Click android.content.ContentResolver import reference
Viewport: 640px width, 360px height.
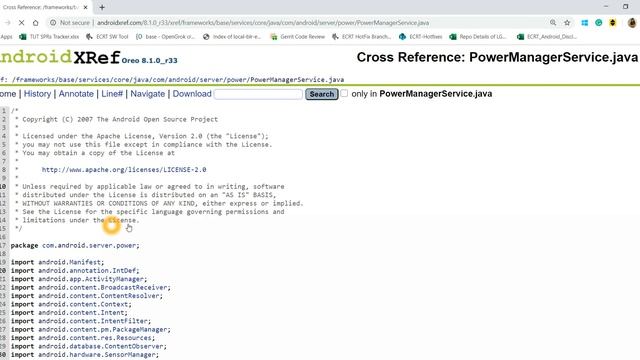[99, 296]
